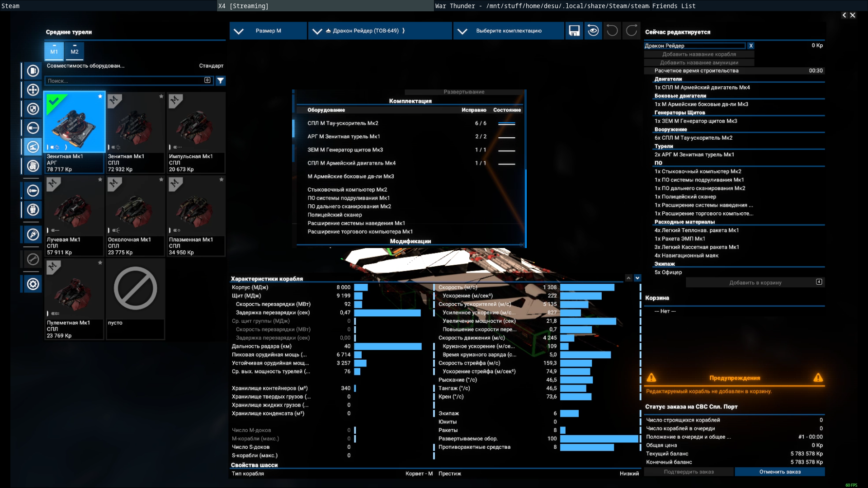This screenshot has height=488, width=868.
Task: Toggle the eye visibility button in the toolbar
Action: point(593,31)
